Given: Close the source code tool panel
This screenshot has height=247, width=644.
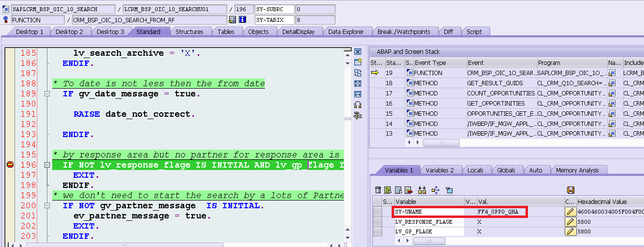Looking at the screenshot, I should click(358, 52).
